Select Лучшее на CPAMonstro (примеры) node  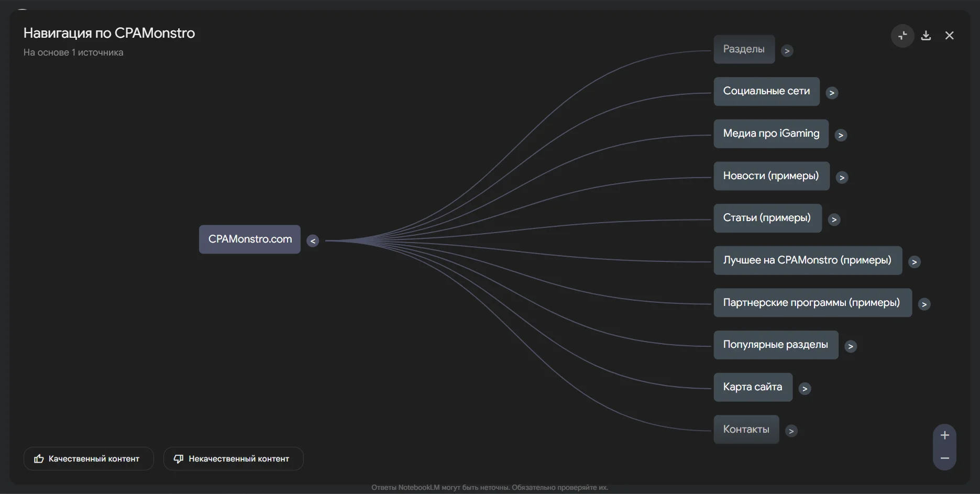pos(808,260)
